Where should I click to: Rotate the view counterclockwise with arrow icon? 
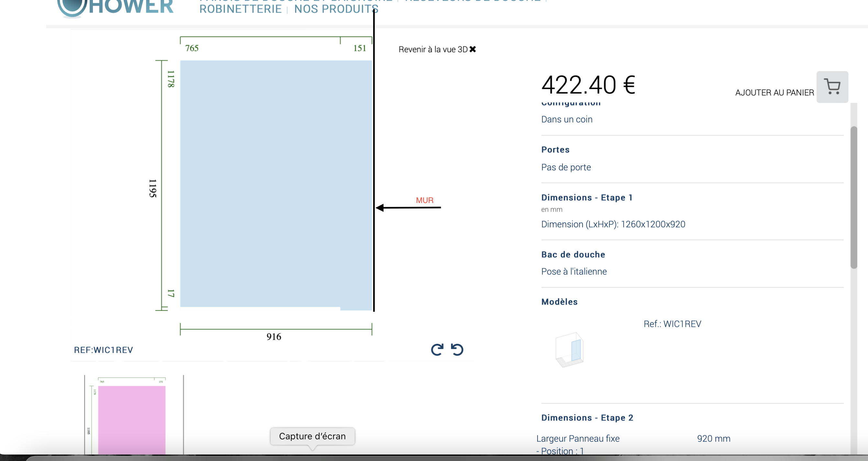457,349
